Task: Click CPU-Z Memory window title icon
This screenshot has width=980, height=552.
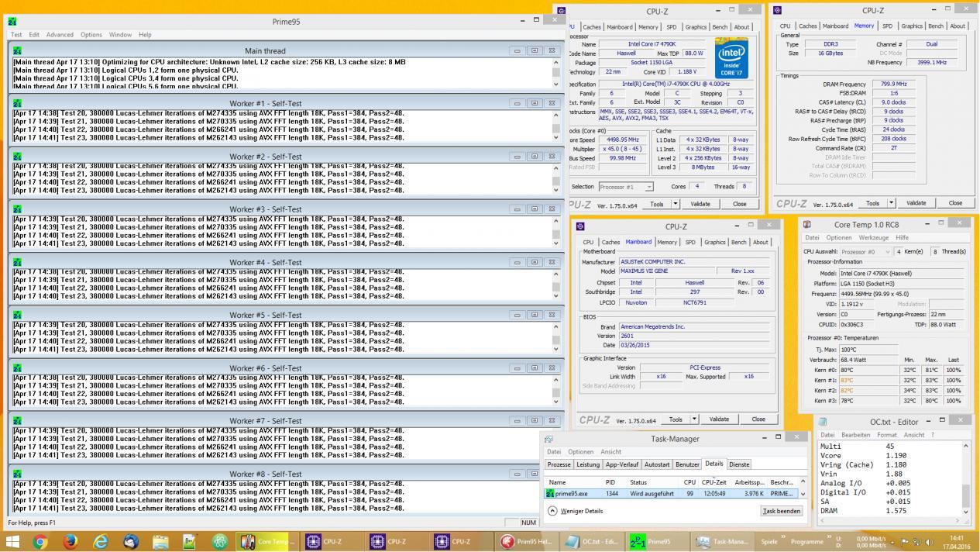Action: [777, 11]
